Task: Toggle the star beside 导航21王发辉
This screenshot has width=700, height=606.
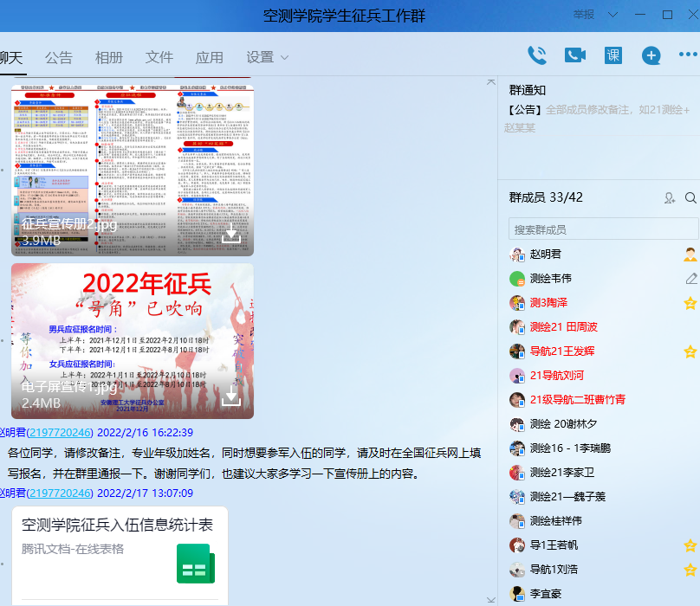Action: 690,351
